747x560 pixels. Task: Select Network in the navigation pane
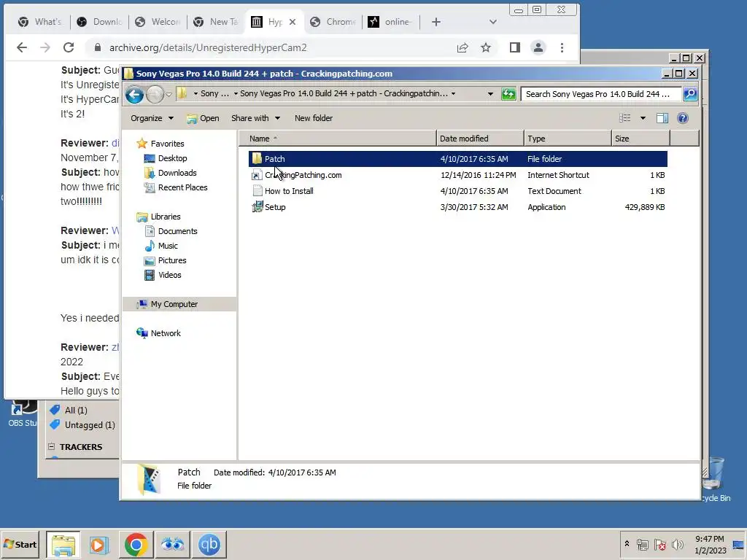point(158,333)
